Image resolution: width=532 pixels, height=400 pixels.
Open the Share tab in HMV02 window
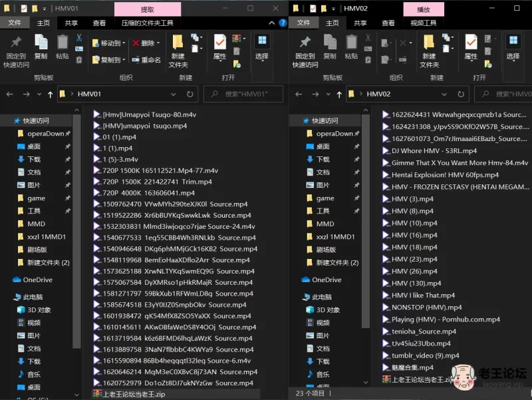coord(360,23)
